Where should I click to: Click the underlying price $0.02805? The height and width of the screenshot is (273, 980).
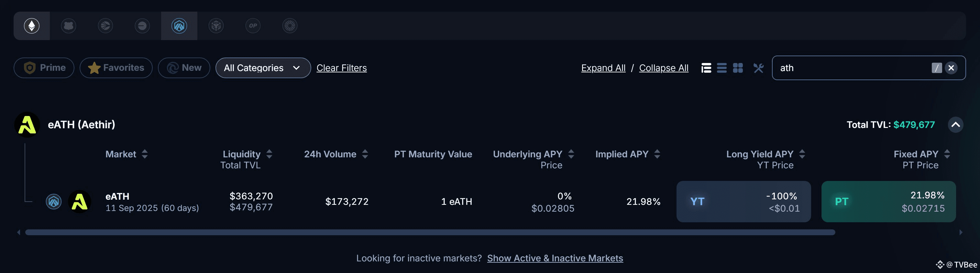[x=553, y=208]
